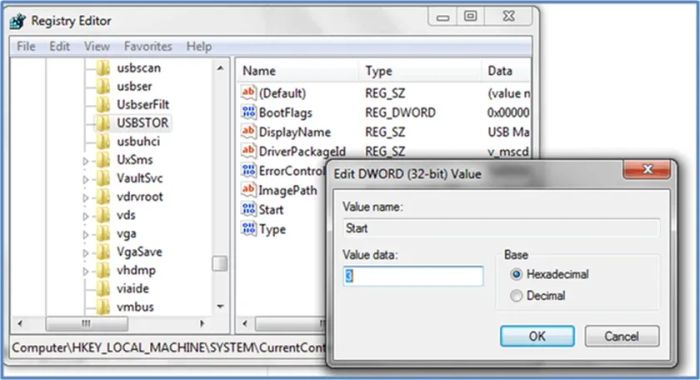Select the DisplayName value name
The image size is (700, 380).
click(295, 132)
